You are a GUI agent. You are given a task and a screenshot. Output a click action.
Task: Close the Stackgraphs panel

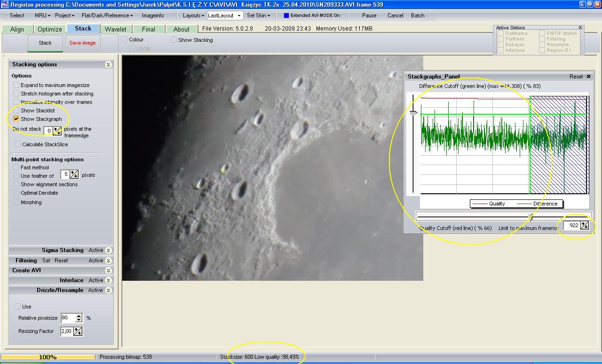point(588,77)
